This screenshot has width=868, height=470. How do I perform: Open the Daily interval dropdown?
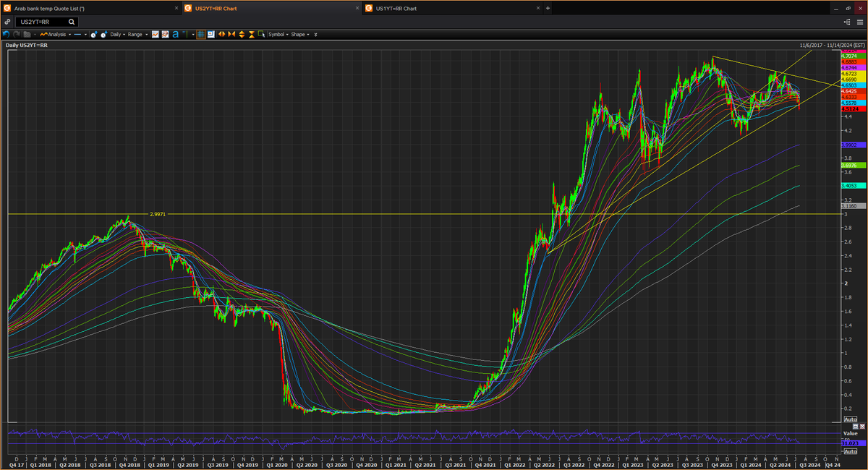(116, 34)
